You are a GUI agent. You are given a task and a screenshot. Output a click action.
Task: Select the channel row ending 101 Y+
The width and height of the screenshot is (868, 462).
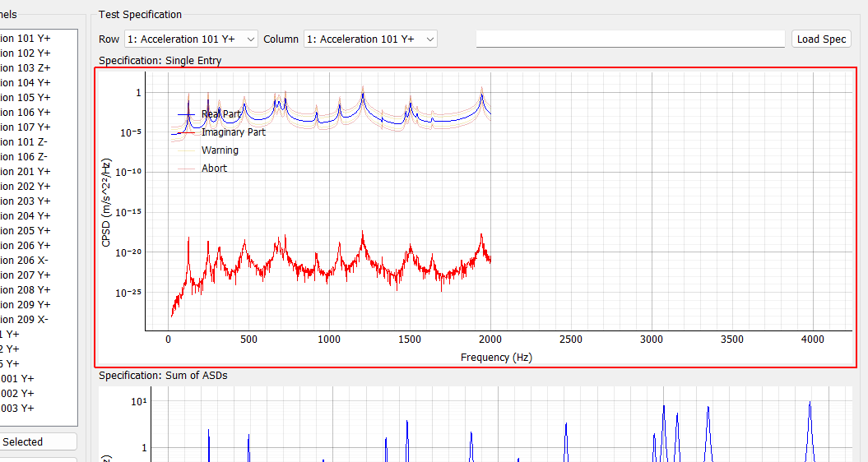(x=38, y=38)
